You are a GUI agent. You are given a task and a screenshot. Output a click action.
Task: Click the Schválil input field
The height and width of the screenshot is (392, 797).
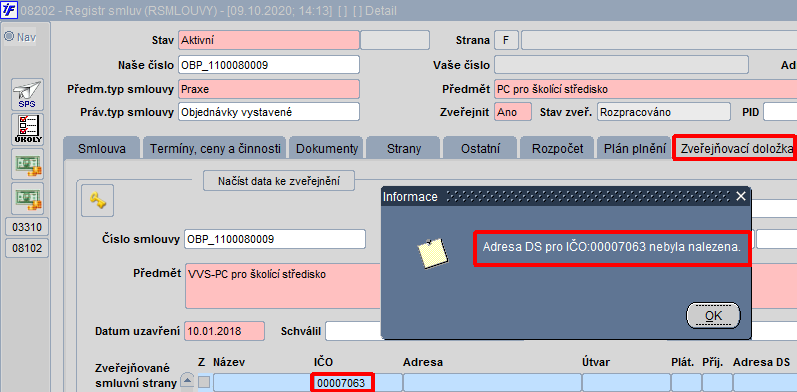353,331
